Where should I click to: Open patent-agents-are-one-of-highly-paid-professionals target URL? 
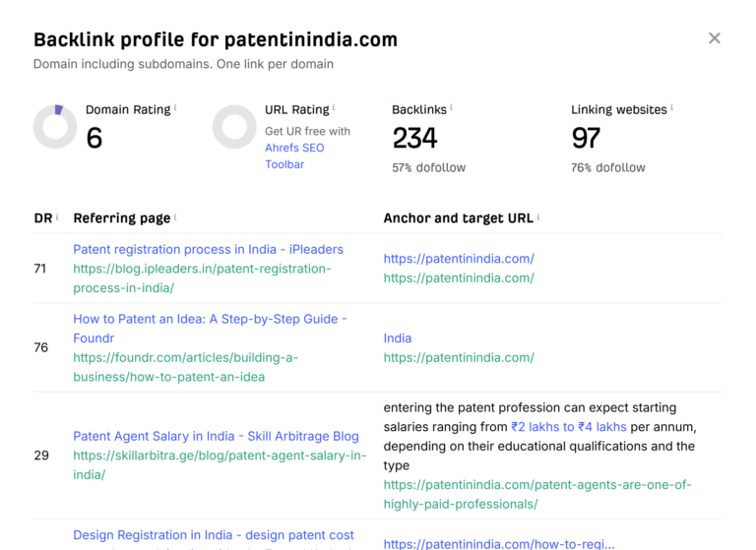537,494
